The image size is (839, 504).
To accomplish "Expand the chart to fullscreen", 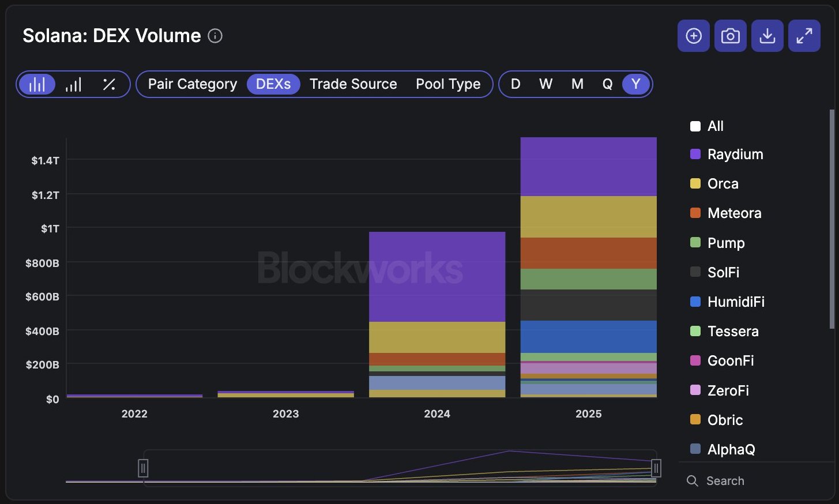I will 804,36.
